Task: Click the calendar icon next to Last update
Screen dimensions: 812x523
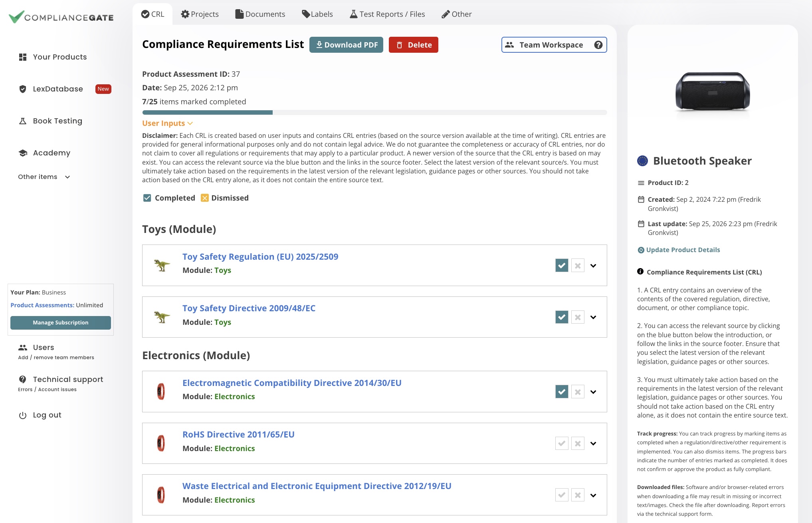Action: tap(641, 224)
